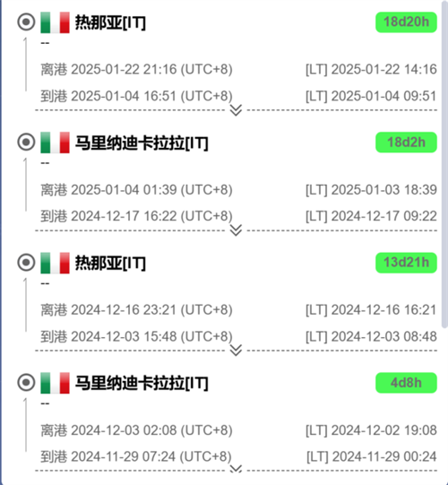Expand details below arrival 2024-12-17 16:22
Viewport: 448px width, 485px height.
point(236,230)
